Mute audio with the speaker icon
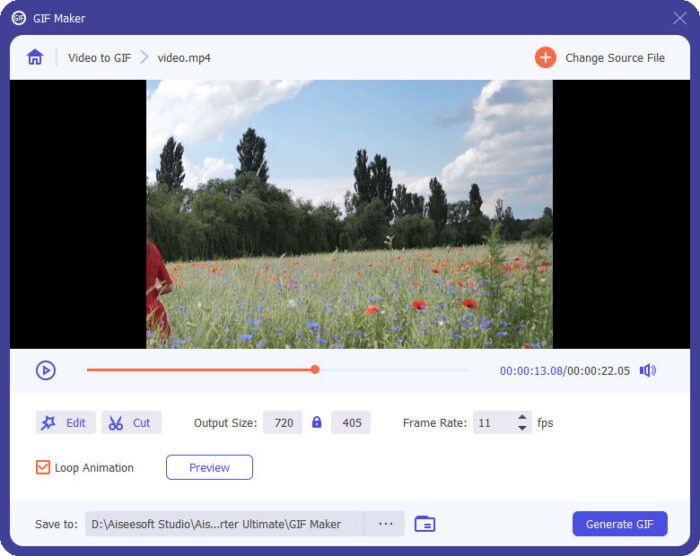The image size is (700, 556). tap(648, 370)
